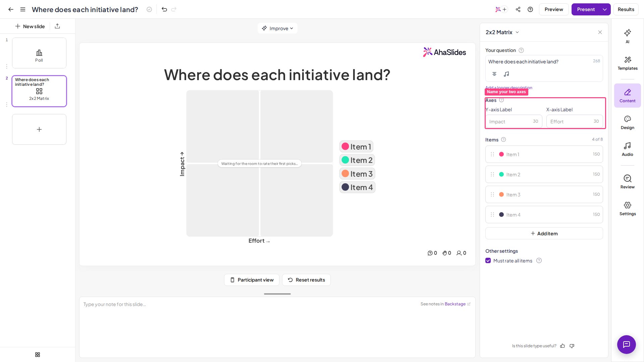
Task: Click the green color dot of Item 2
Action: pyautogui.click(x=501, y=174)
